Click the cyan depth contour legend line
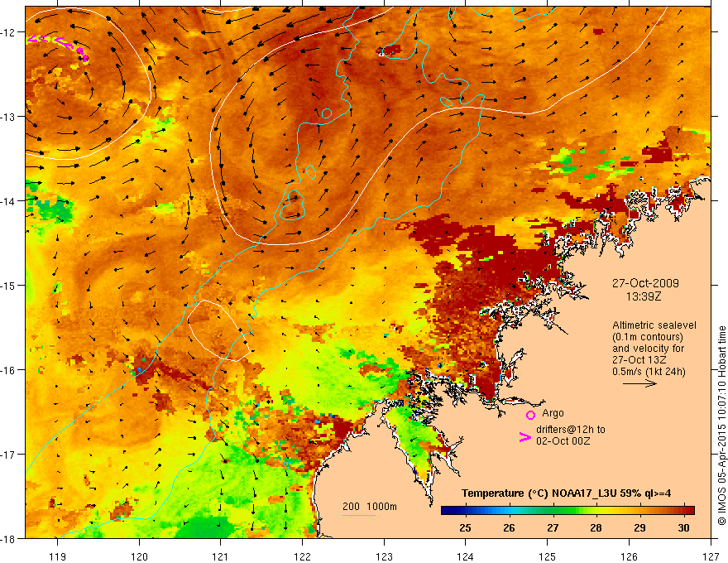 coord(359,515)
